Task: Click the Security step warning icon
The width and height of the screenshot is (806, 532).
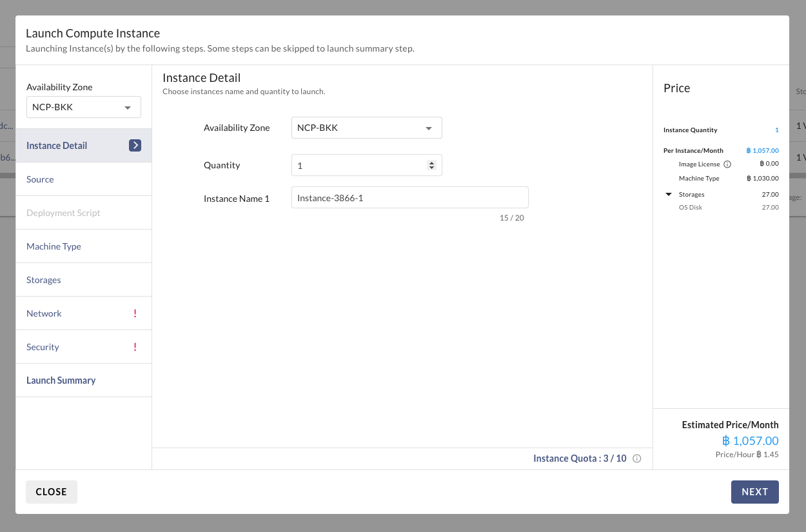Action: (135, 347)
